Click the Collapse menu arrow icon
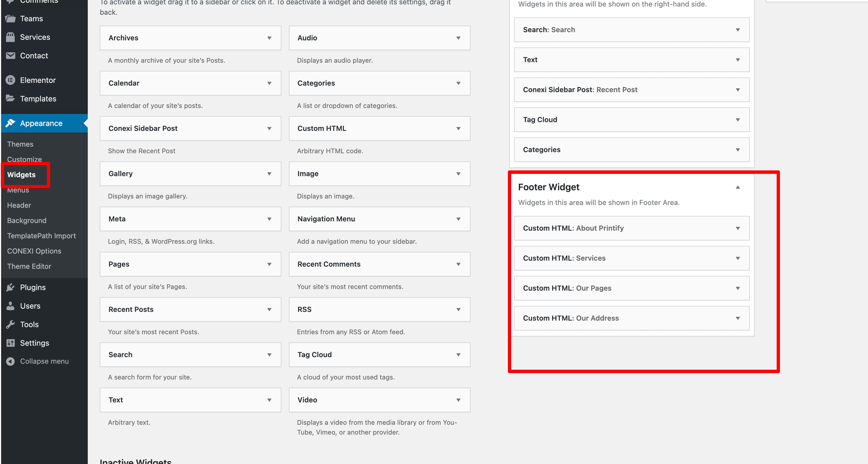Viewport: 868px width, 464px height. (x=10, y=361)
